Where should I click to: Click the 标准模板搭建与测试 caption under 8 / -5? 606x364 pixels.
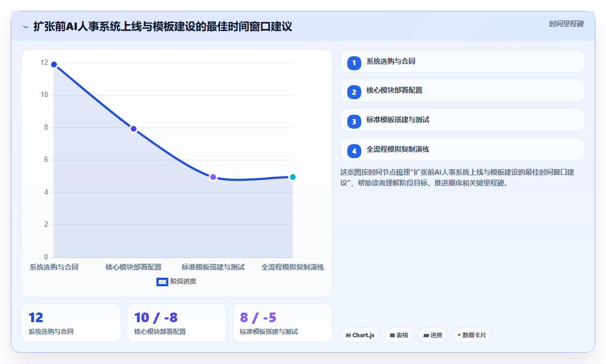click(268, 332)
